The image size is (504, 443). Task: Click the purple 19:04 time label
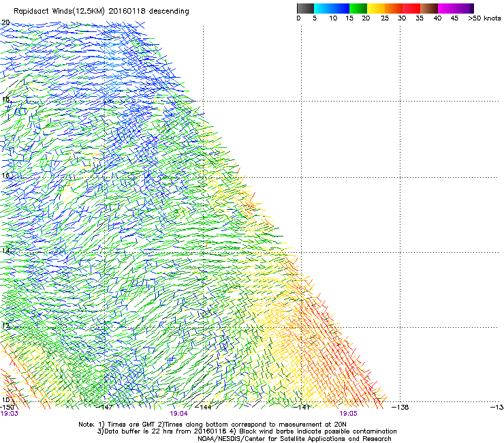[179, 414]
